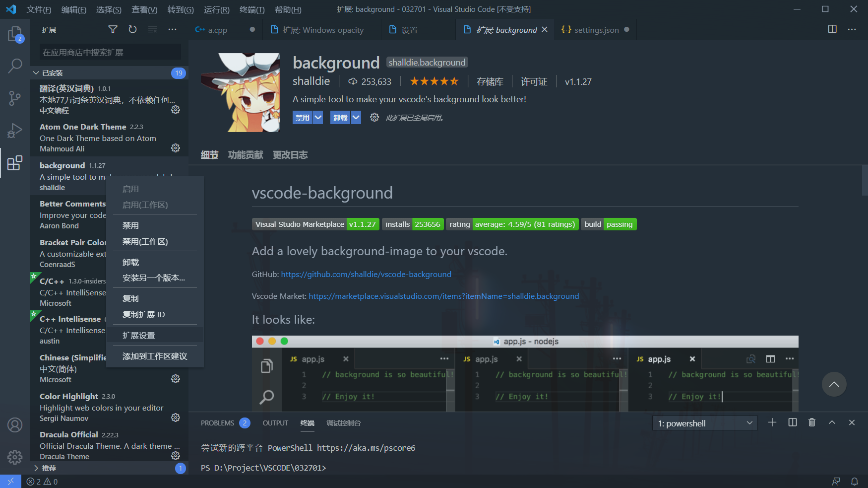
Task: Open notifications via the bell icon
Action: click(855, 481)
